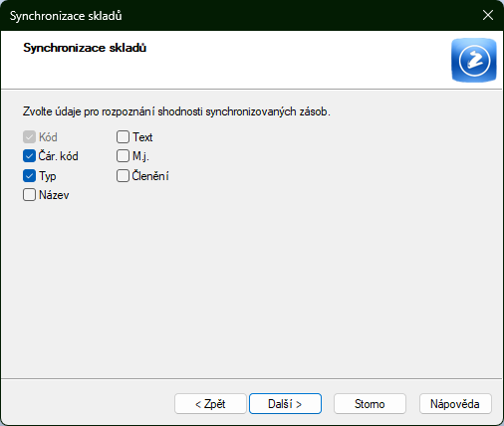Continue with the Další button
This screenshot has height=426, width=504.
285,404
